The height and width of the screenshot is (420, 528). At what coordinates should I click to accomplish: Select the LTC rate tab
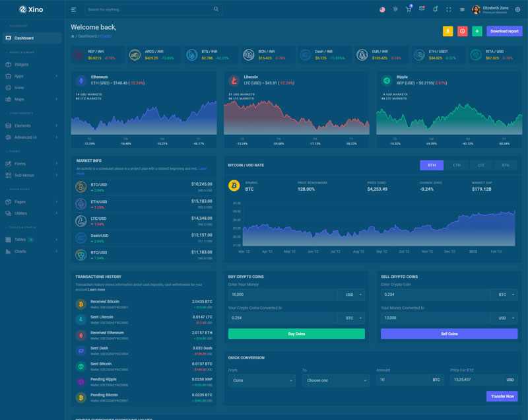481,165
